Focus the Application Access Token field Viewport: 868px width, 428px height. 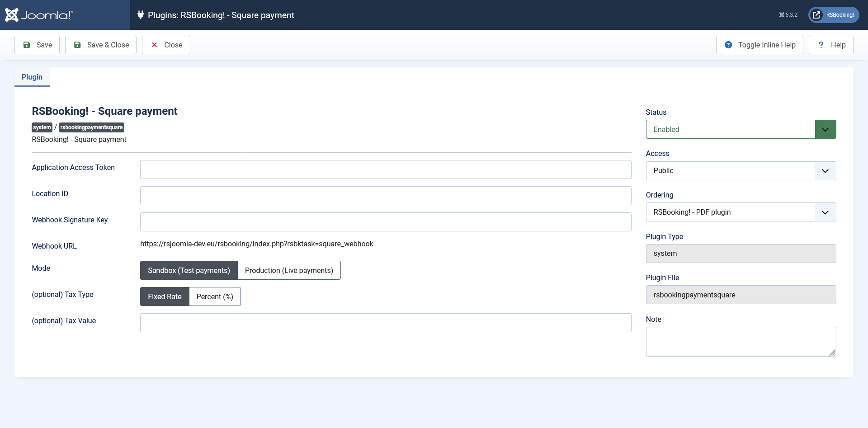click(x=386, y=169)
